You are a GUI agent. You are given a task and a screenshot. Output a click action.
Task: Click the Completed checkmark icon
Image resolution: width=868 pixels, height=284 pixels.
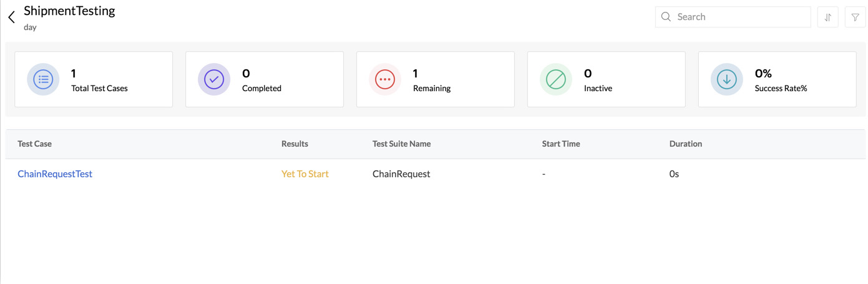214,79
